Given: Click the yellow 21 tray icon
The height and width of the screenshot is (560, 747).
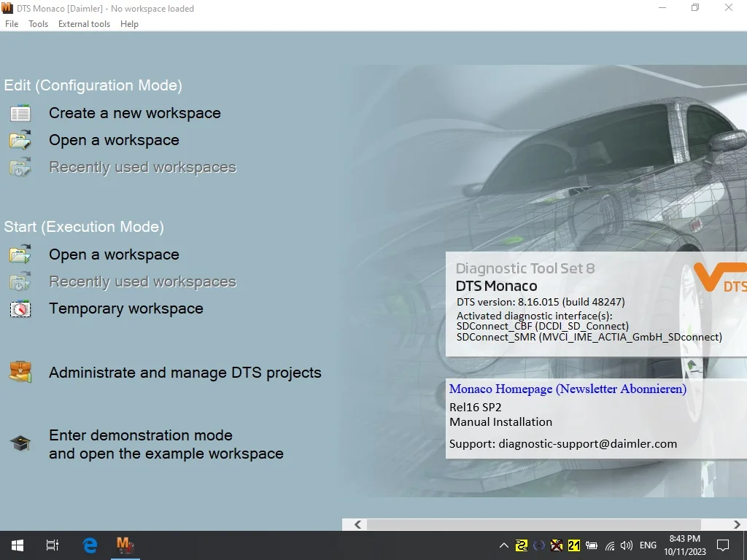Looking at the screenshot, I should pyautogui.click(x=574, y=545).
